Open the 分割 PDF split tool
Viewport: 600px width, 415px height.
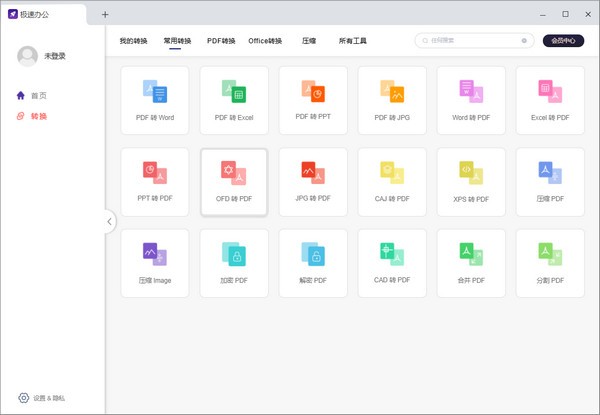coord(550,257)
